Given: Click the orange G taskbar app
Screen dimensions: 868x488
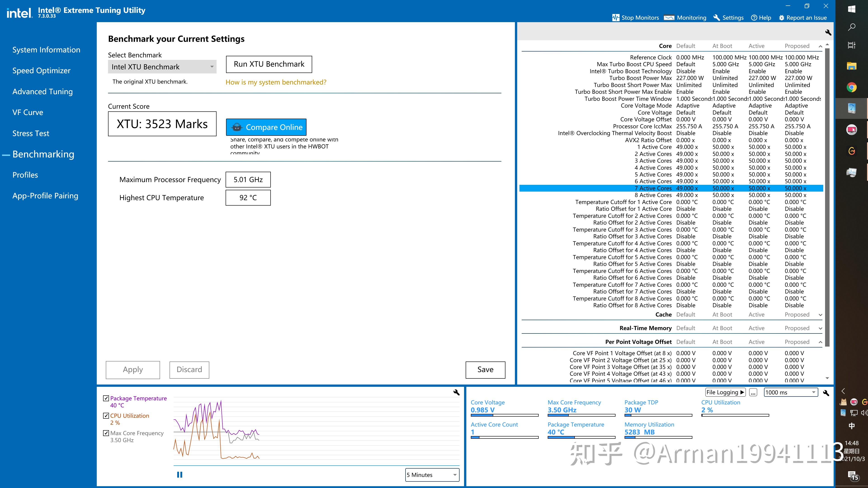Looking at the screenshot, I should (851, 151).
